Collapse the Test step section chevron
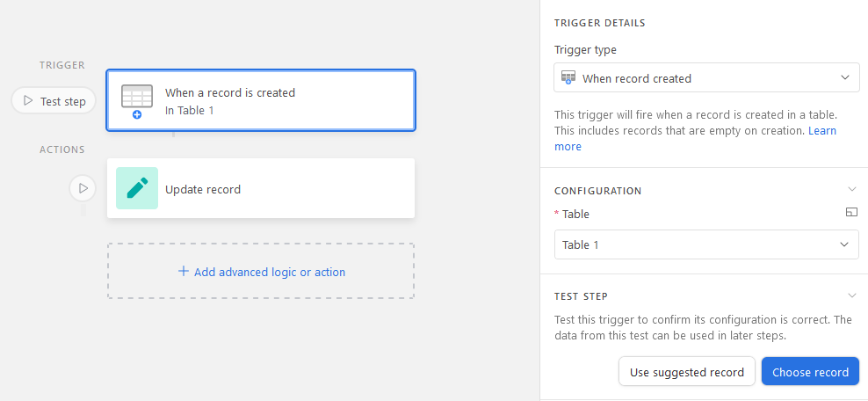 pos(852,295)
